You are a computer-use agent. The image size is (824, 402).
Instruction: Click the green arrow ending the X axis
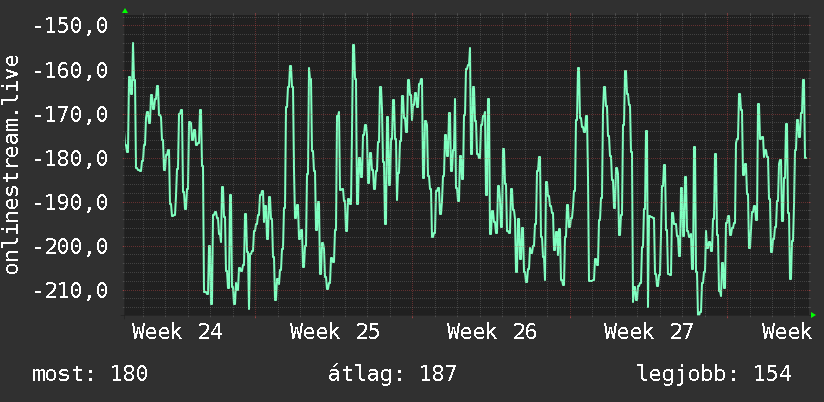pos(813,315)
